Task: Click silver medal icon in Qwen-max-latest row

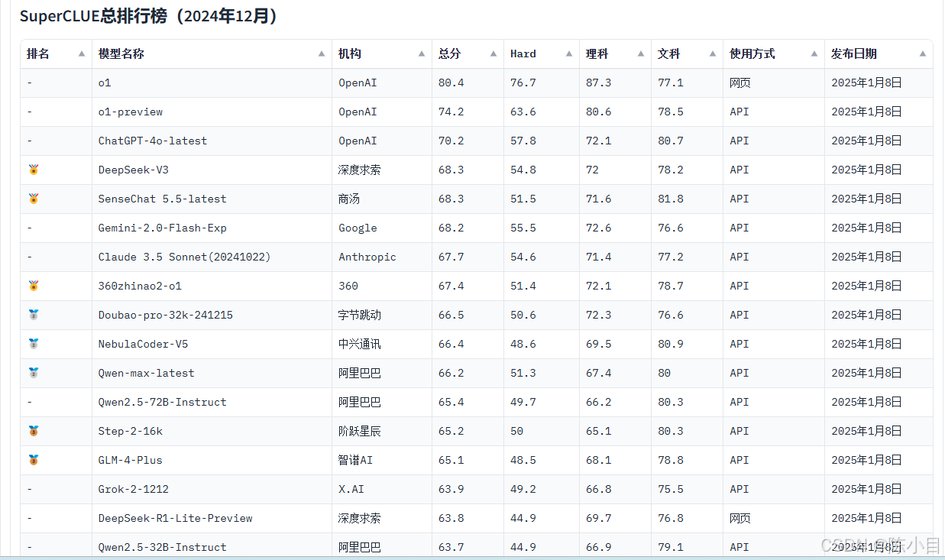Action: point(33,373)
